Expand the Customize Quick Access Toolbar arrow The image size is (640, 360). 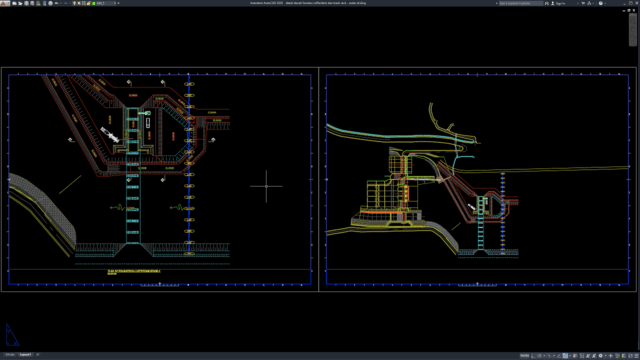click(x=118, y=3)
